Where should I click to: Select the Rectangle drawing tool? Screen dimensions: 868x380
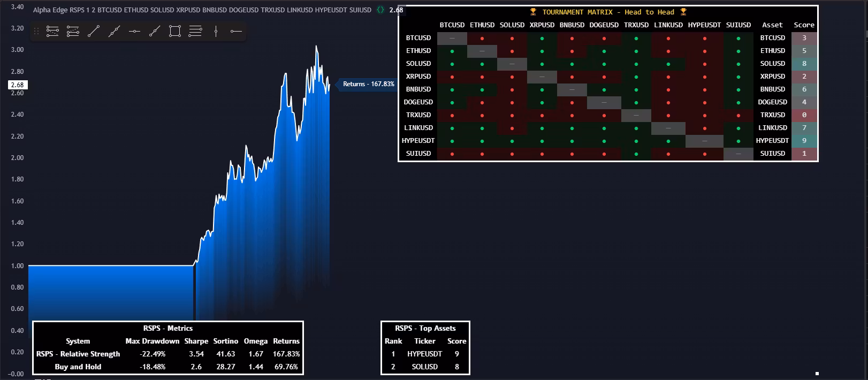tap(175, 32)
